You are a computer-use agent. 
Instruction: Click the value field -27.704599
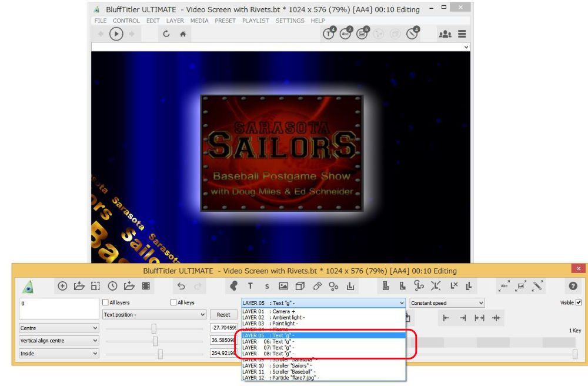tap(223, 328)
